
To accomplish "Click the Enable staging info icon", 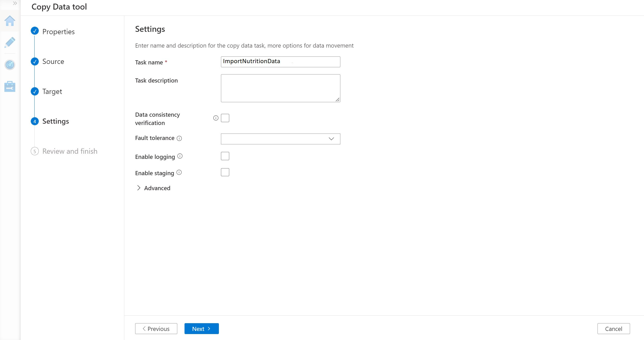I will click(x=179, y=172).
